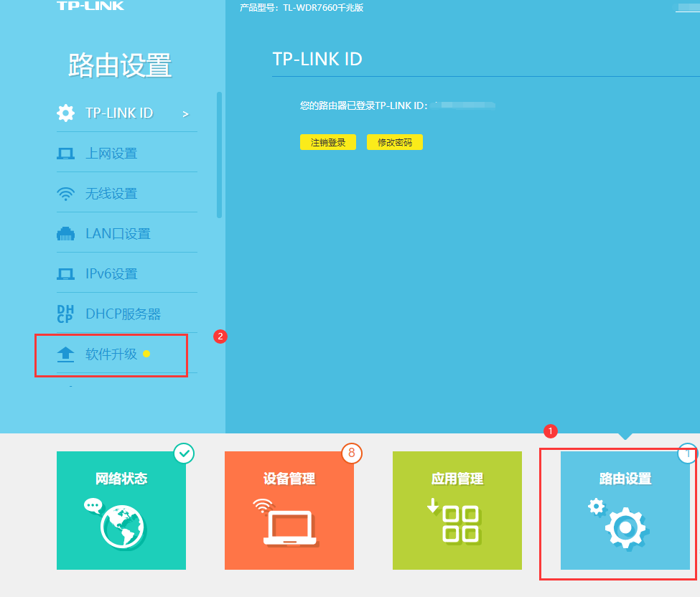Select the LAN口设置 menu entry

127,234
